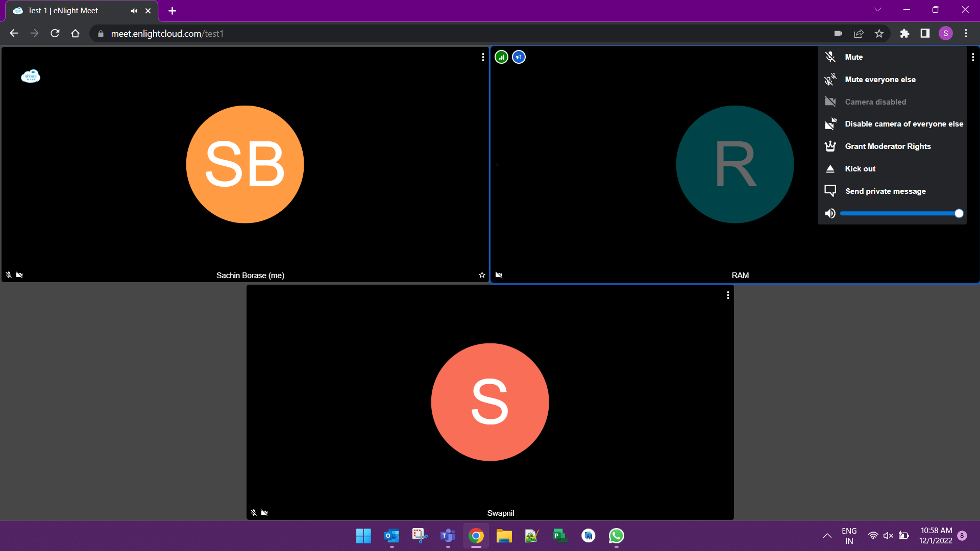The width and height of the screenshot is (980, 551).
Task: Click Send private message option
Action: (885, 191)
